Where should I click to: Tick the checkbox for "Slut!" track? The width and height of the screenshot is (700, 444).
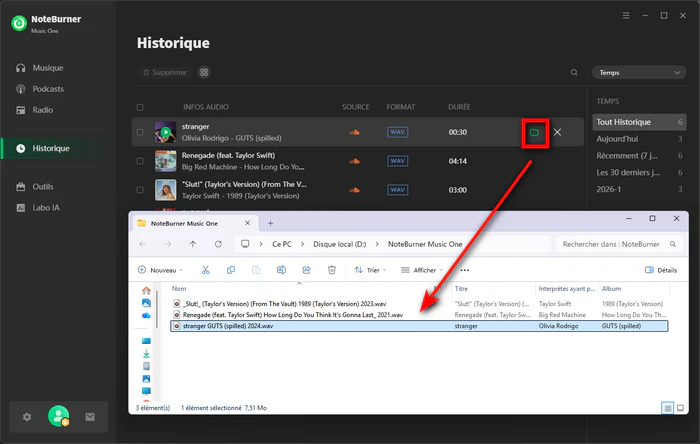[140, 189]
